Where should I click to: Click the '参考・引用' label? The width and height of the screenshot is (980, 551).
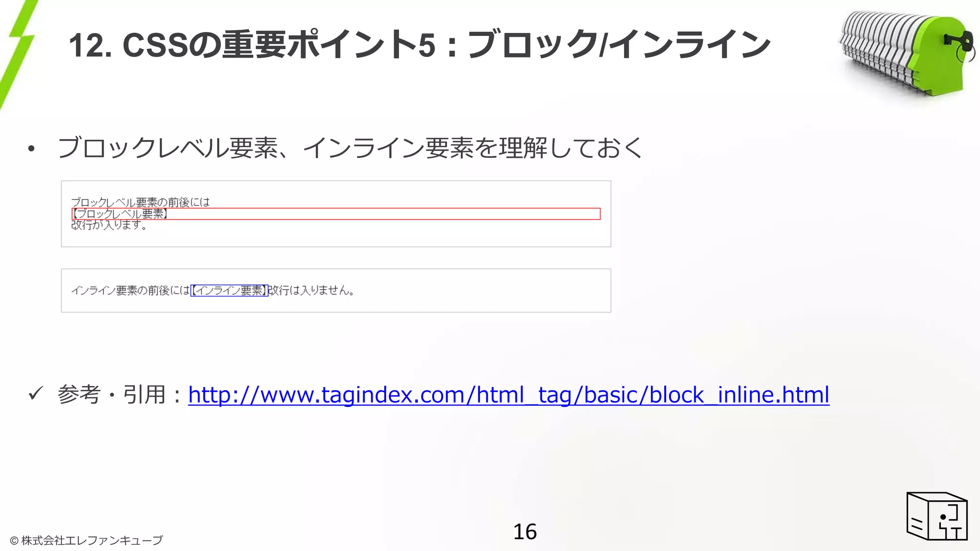[111, 395]
